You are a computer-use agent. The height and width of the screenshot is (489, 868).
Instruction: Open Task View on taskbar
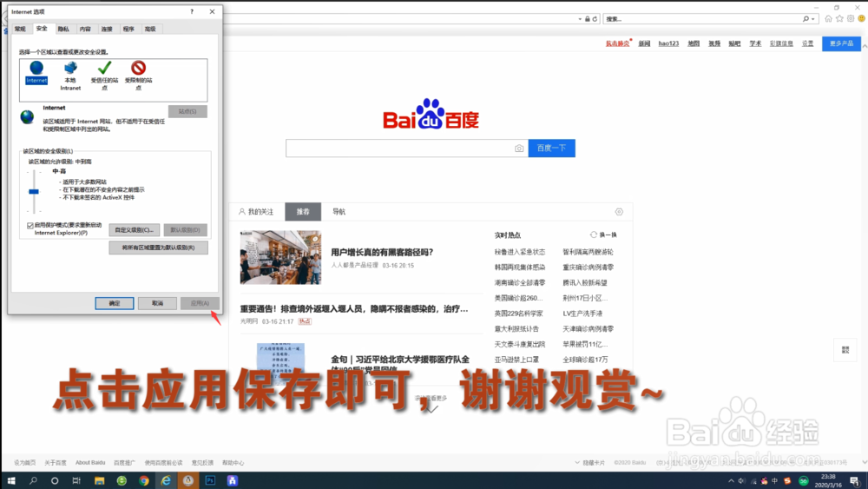[76, 480]
